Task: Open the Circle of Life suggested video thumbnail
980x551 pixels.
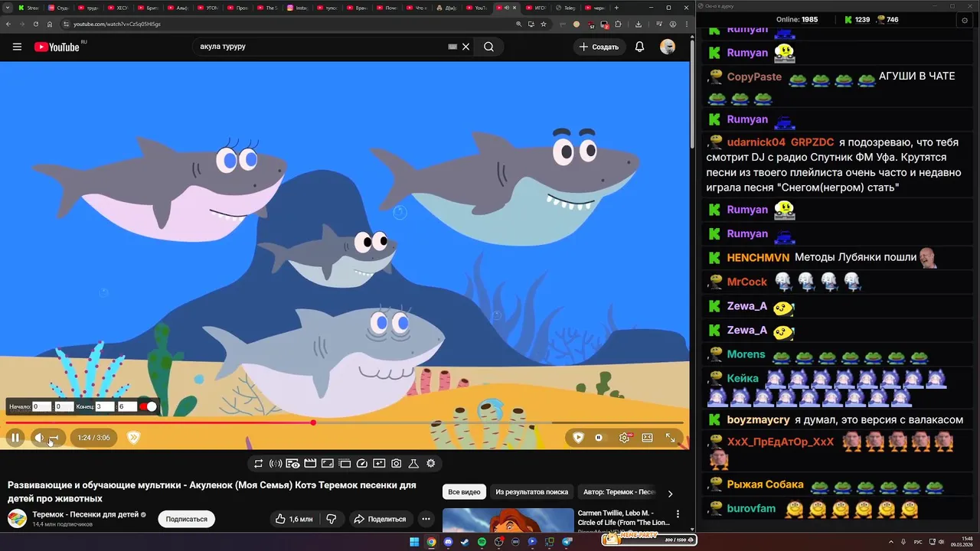Action: coord(508,520)
